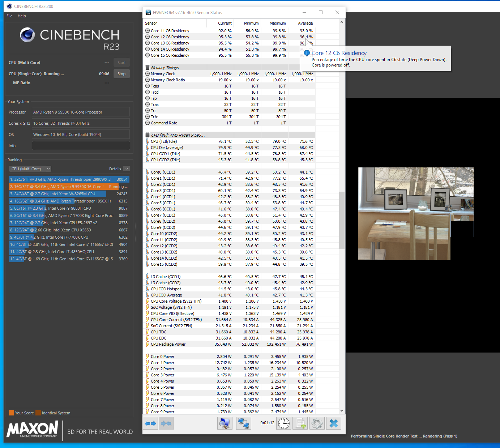500x448 pixels.
Task: Select the Threadripper 2990WX ranking entry
Action: (69, 179)
